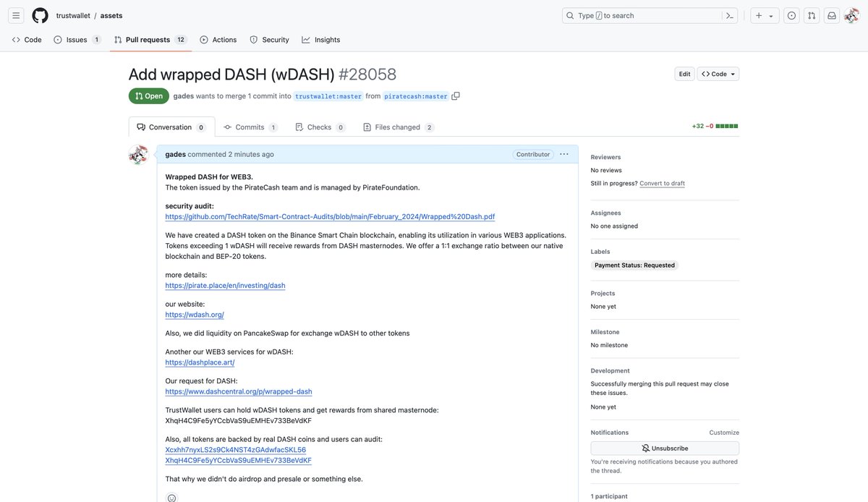Open linked address XhqH4C9Fe5yYCcbVaS9uEMHEv733BeVdKF
868x502 pixels.
point(238,459)
